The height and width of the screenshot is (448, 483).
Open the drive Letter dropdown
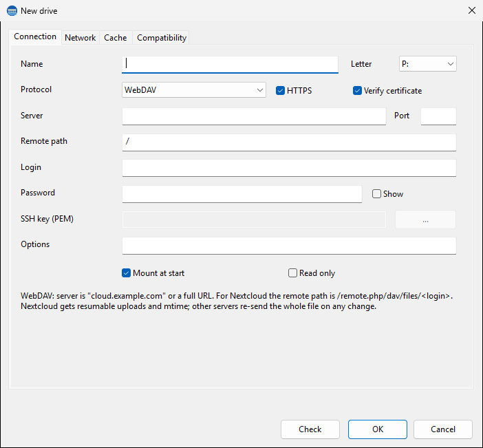pos(427,64)
